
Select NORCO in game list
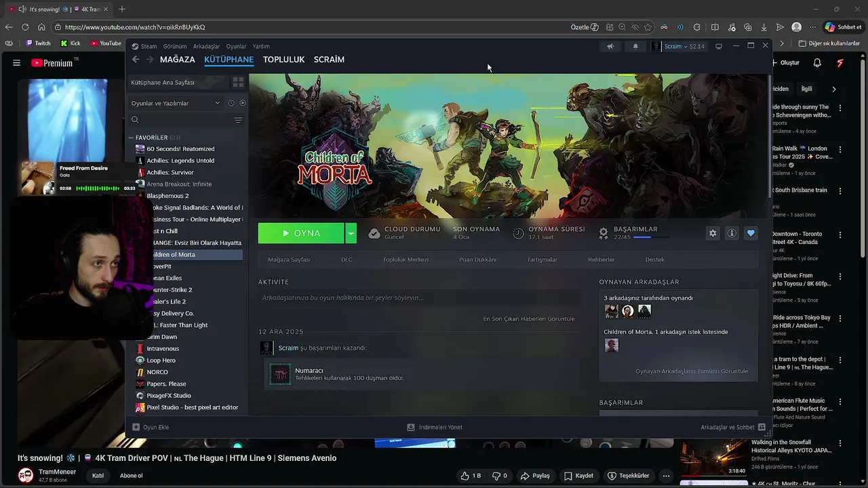coord(157,372)
